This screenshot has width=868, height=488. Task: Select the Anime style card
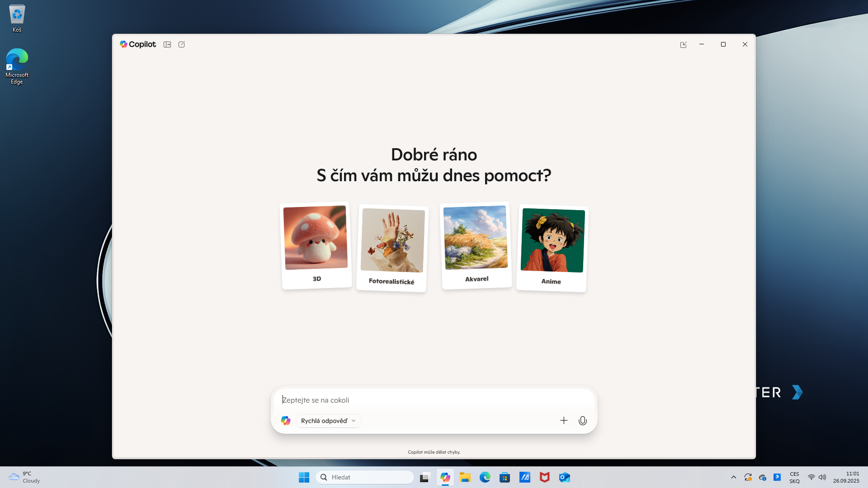point(552,248)
